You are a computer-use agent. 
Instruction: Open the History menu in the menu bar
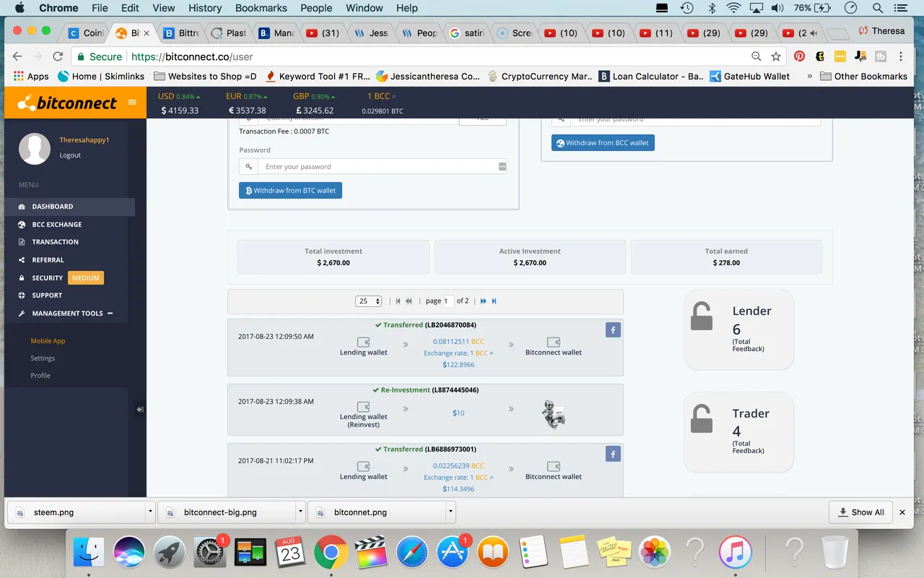205,8
